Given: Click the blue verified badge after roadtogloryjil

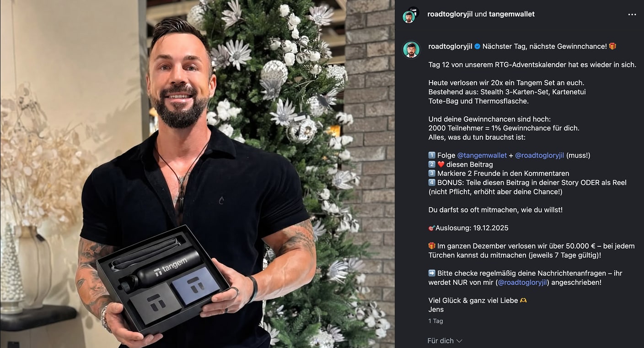Looking at the screenshot, I should 477,46.
